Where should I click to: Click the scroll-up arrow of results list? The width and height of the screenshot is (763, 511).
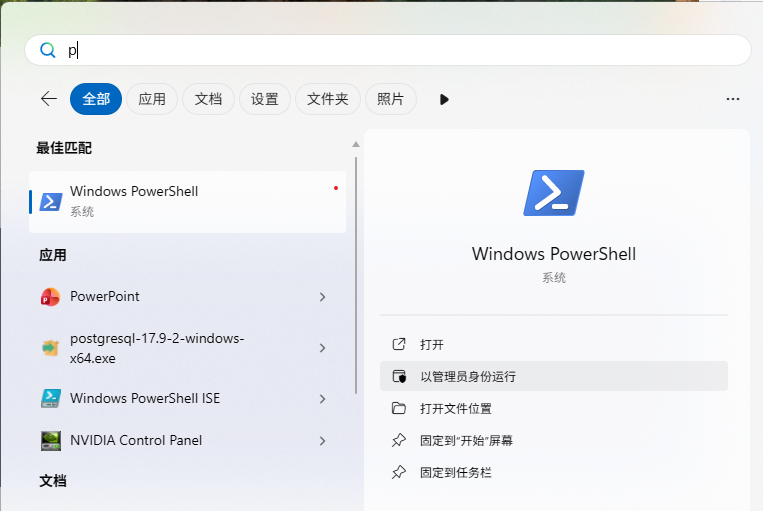[x=356, y=144]
